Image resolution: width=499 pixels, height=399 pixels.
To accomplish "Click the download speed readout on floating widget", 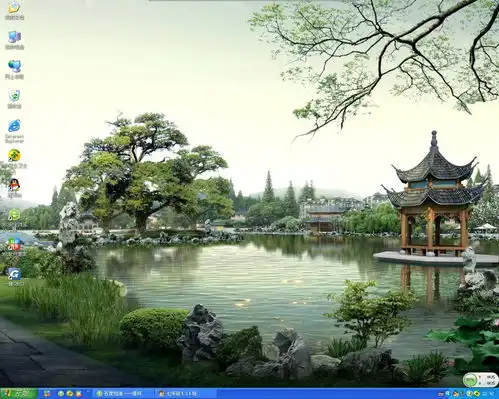I will coord(490,383).
